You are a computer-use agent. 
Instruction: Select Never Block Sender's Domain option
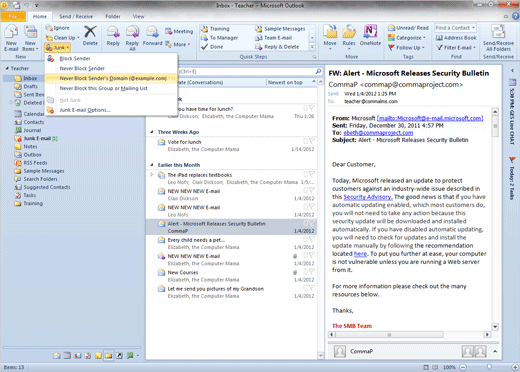point(111,78)
